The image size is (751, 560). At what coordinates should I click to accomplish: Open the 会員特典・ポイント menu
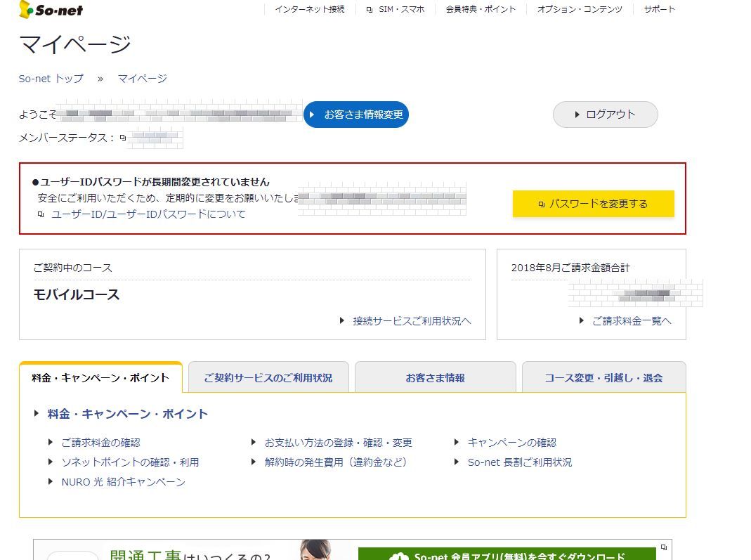point(481,9)
